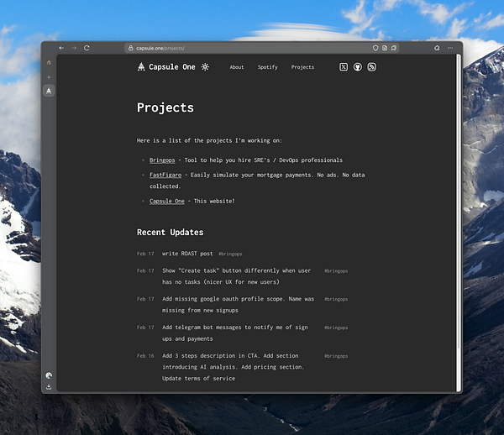Open the Spotify nav item
504x435 pixels.
267,67
